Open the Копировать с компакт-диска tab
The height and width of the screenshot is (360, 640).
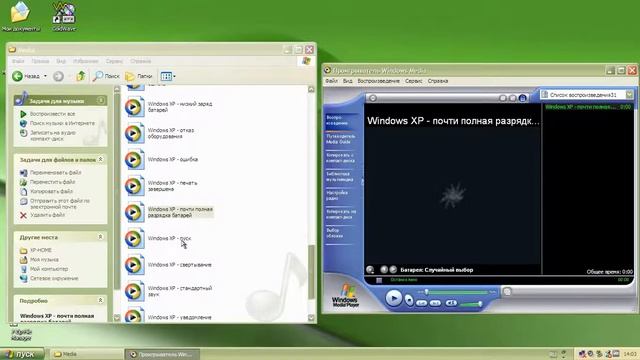tap(340, 158)
